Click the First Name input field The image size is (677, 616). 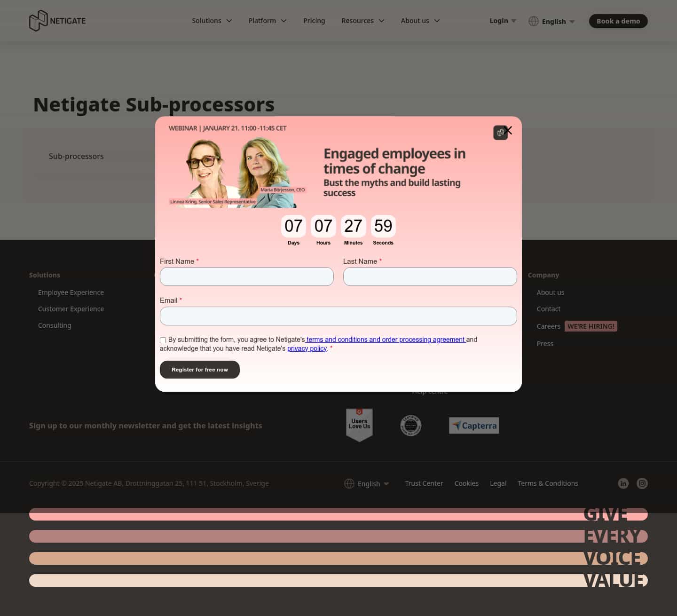pyautogui.click(x=247, y=276)
